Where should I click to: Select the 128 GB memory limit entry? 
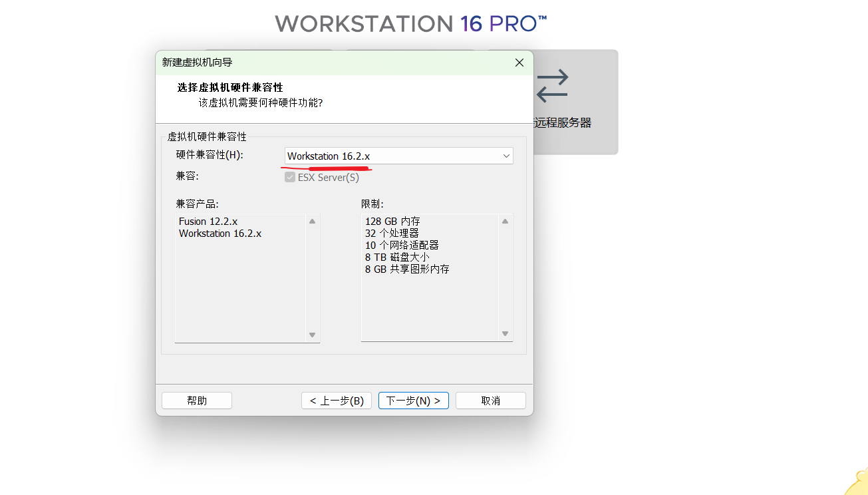click(x=392, y=221)
